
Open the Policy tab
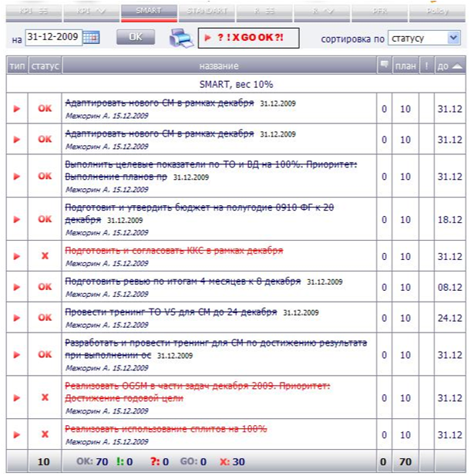point(437,12)
